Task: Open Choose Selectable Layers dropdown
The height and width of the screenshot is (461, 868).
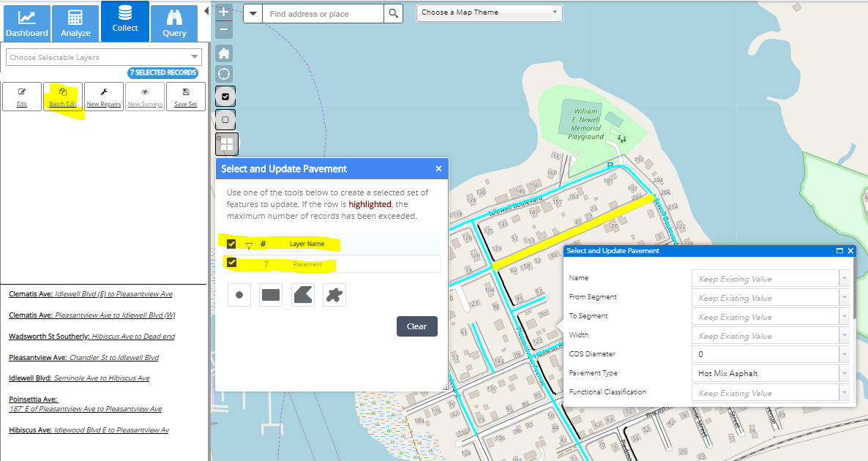Action: coord(103,57)
